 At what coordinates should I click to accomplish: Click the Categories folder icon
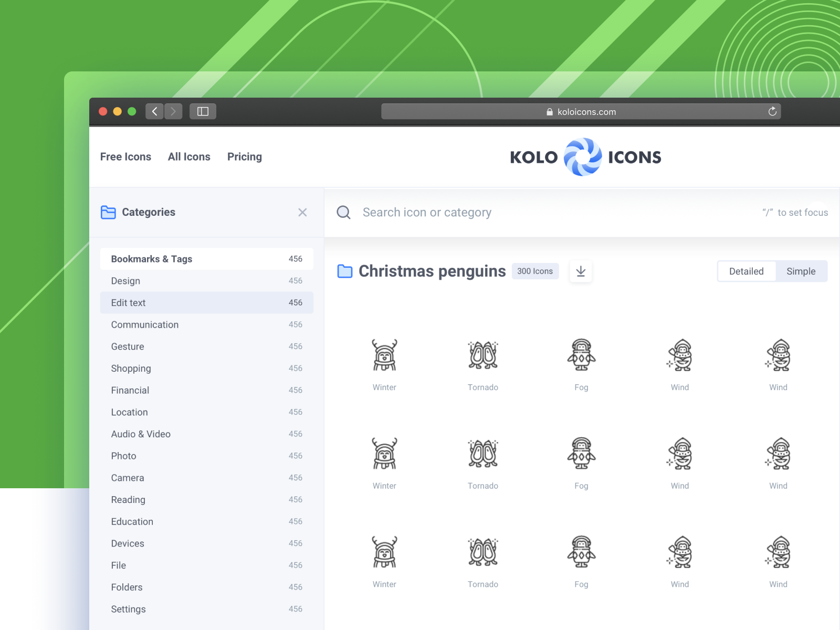coord(108,212)
